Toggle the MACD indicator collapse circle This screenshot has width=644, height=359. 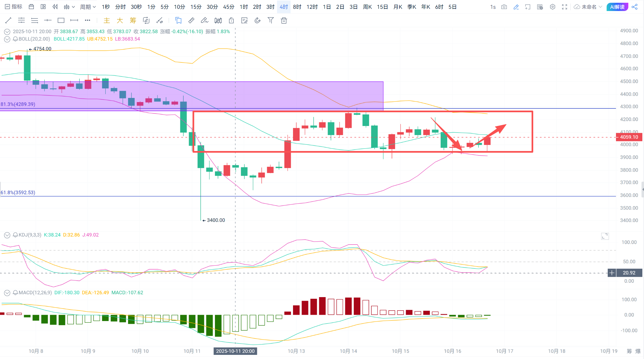coord(7,293)
